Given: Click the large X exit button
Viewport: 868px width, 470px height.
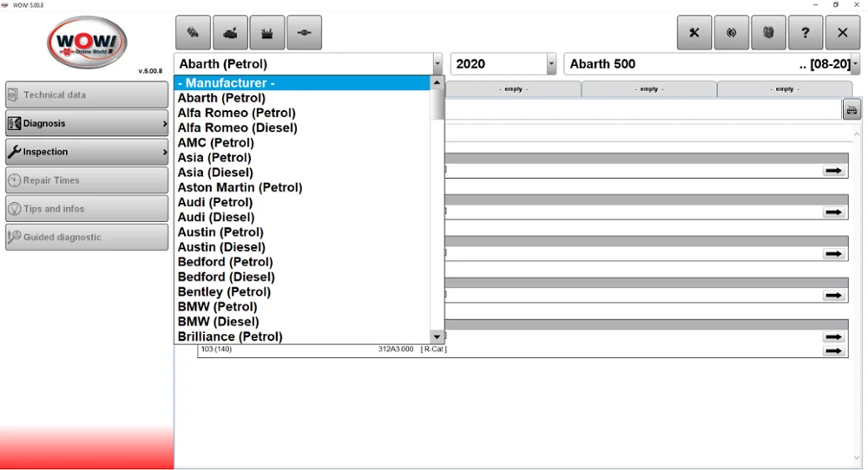Looking at the screenshot, I should pos(843,33).
